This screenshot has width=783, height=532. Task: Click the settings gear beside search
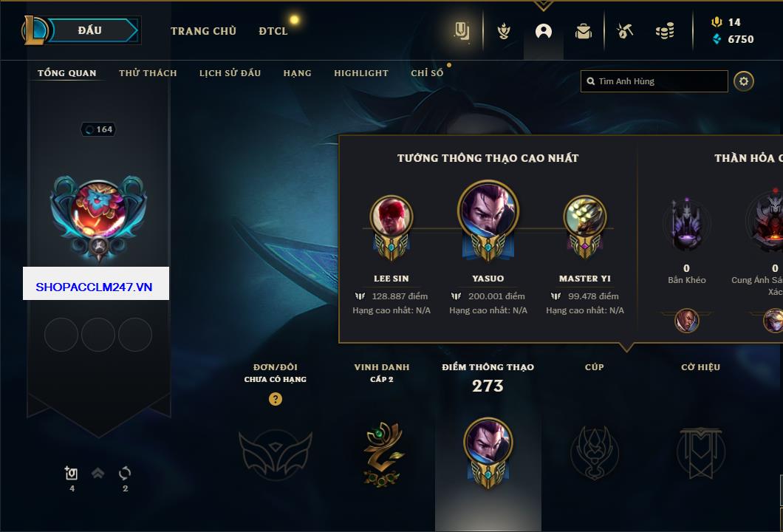tap(744, 81)
